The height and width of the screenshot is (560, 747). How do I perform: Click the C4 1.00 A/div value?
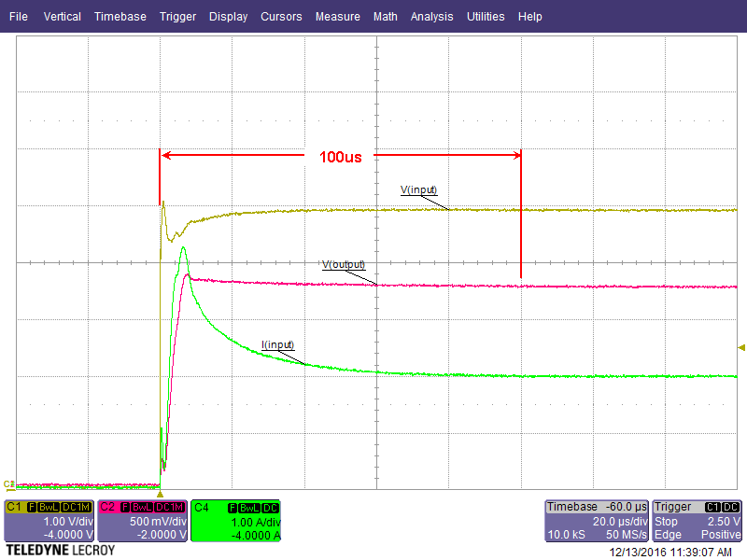[256, 523]
